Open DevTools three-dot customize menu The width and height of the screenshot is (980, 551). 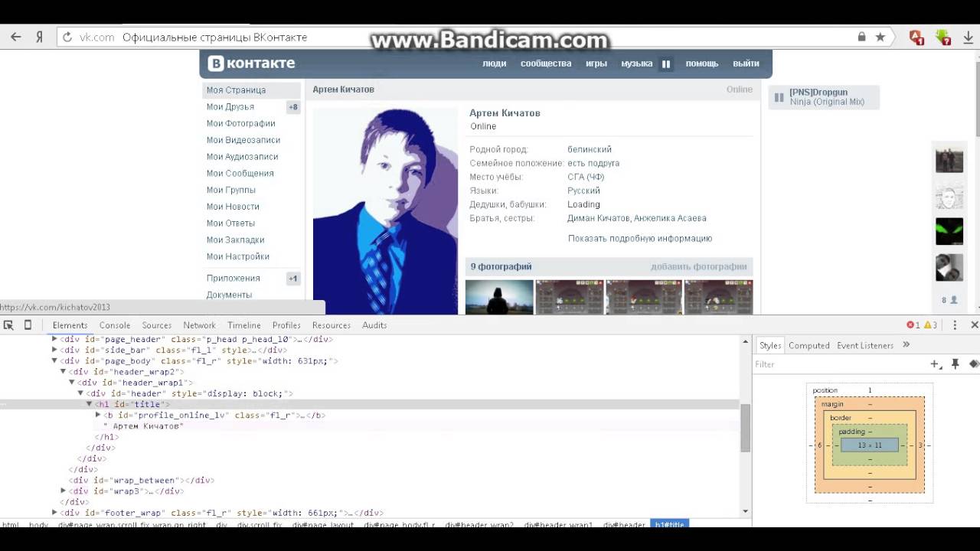955,325
